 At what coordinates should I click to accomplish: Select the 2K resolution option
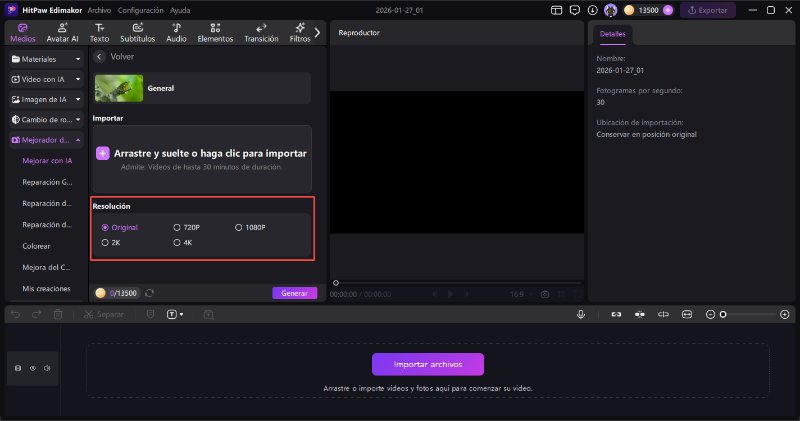click(x=111, y=243)
